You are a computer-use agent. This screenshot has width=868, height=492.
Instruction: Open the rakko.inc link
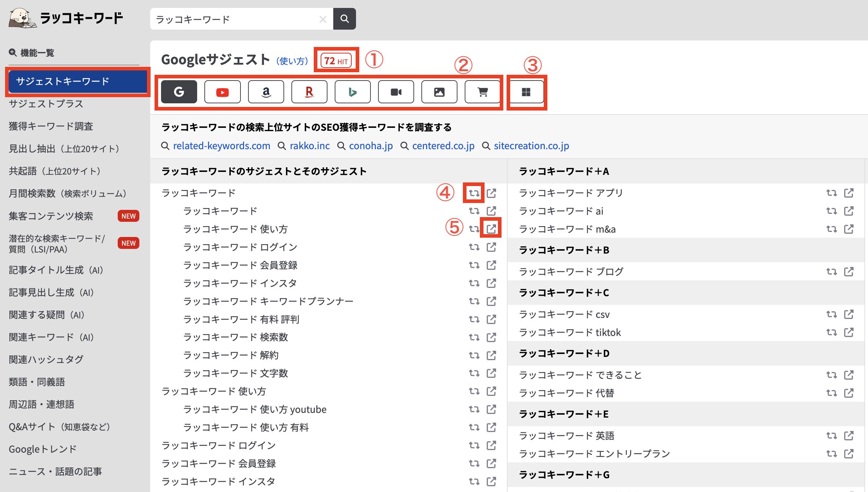(309, 146)
